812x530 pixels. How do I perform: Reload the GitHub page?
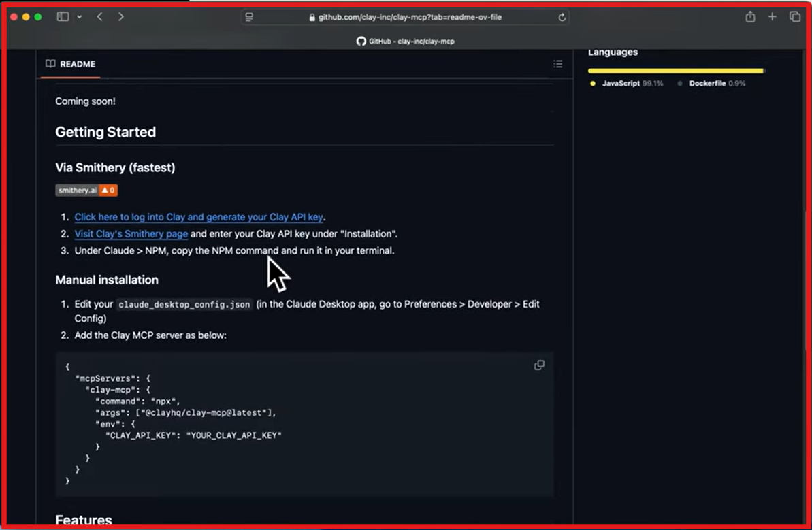(x=562, y=17)
